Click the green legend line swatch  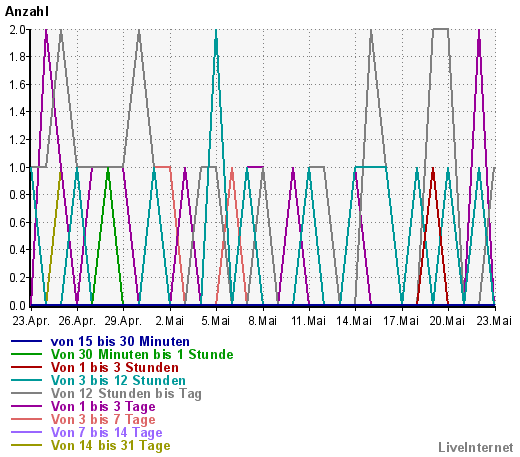26,354
